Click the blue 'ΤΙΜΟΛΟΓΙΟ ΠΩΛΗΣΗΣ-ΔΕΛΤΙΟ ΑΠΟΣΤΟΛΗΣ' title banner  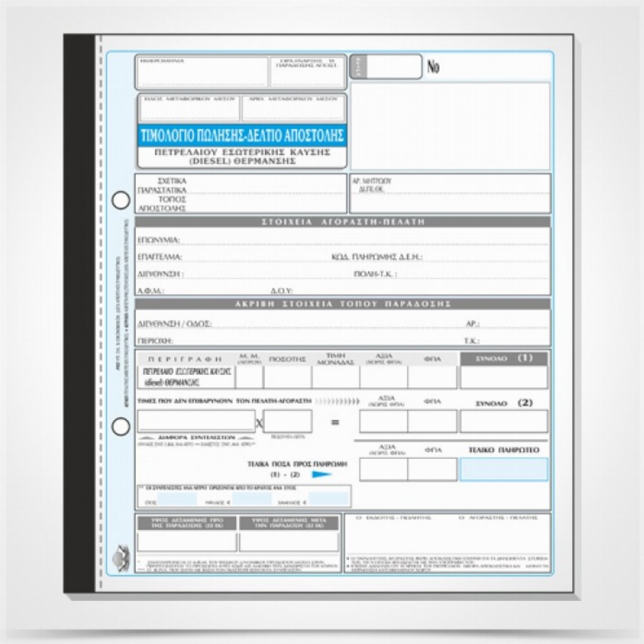242,136
